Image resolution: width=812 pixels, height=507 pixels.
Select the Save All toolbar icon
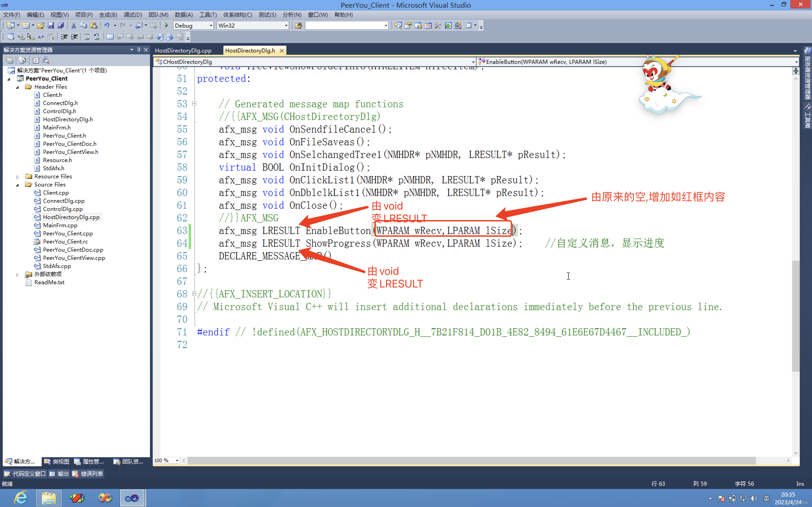pyautogui.click(x=61, y=25)
